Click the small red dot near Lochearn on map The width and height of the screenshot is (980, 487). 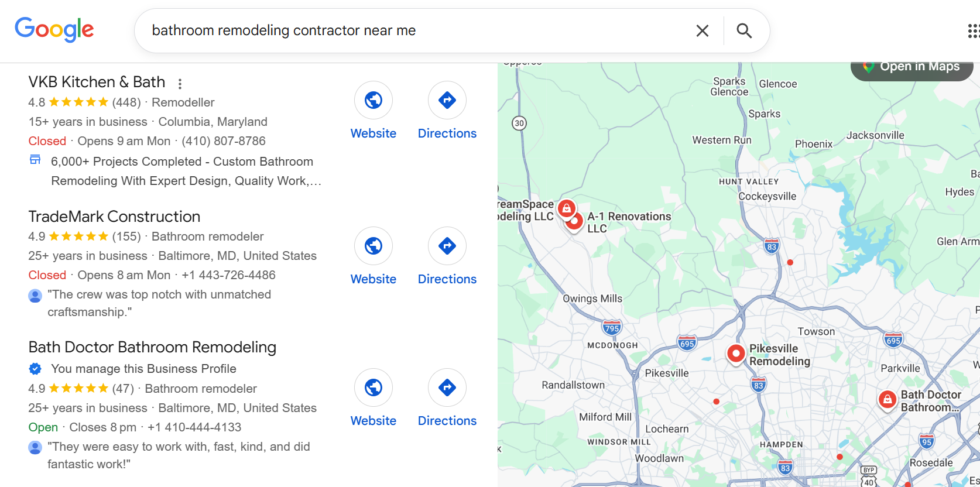716,402
